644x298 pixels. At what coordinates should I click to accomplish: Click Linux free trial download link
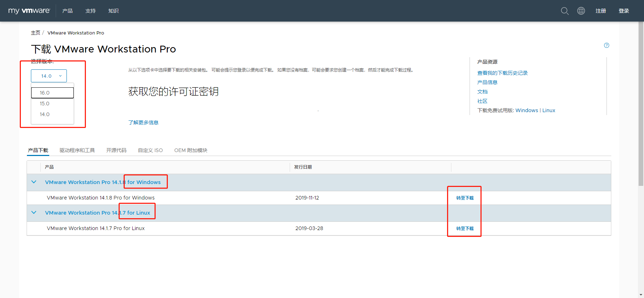[549, 110]
